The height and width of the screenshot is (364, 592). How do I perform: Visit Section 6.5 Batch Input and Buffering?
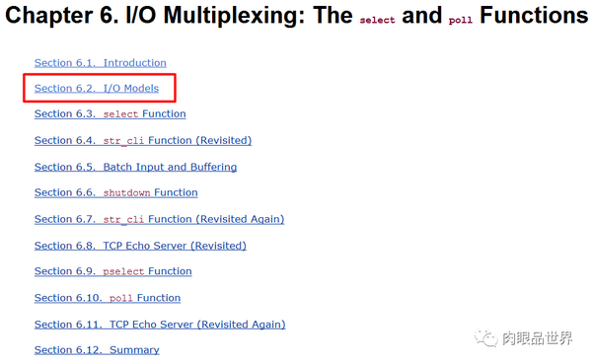[135, 167]
